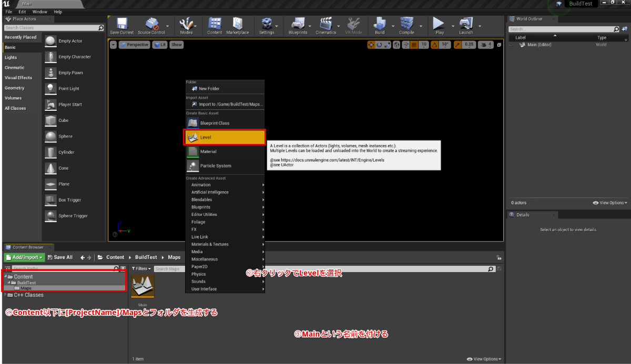Click the Show button in the viewport
This screenshot has height=364, width=631.
click(x=177, y=45)
